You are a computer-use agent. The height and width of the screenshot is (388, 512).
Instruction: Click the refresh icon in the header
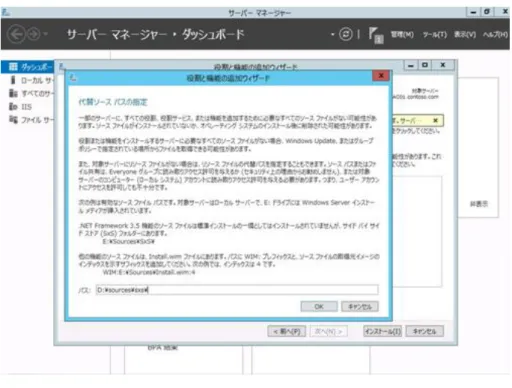point(346,34)
